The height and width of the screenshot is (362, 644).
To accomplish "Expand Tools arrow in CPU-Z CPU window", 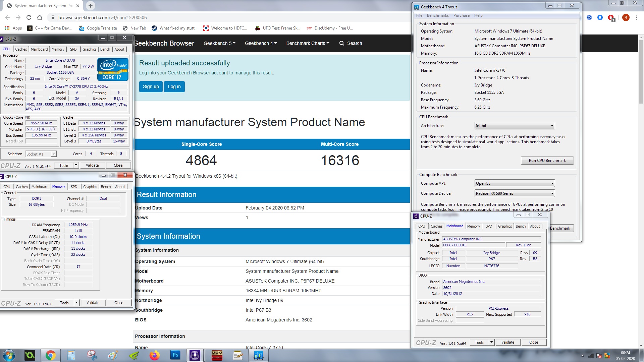I will tap(76, 165).
